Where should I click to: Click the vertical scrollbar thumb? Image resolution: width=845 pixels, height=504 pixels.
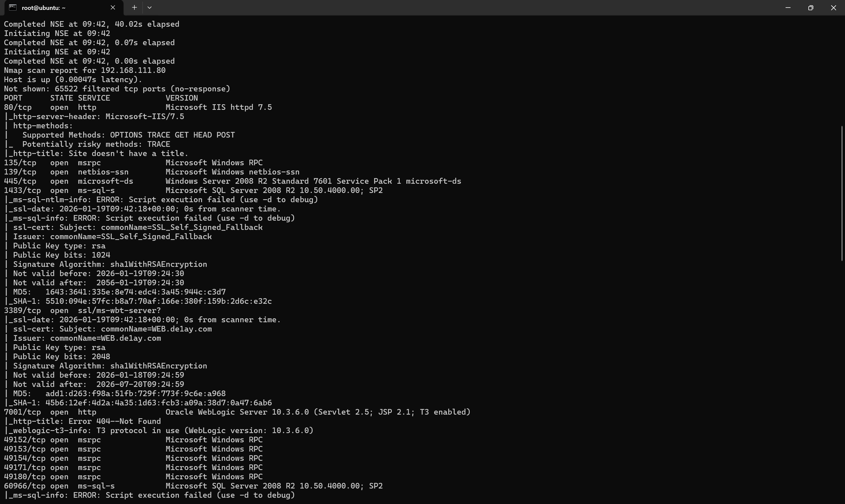842,193
